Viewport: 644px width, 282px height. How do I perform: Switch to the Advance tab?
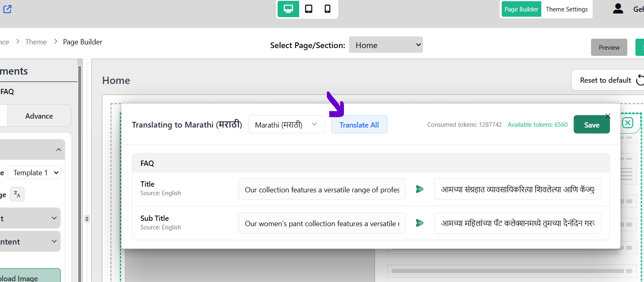click(x=39, y=116)
